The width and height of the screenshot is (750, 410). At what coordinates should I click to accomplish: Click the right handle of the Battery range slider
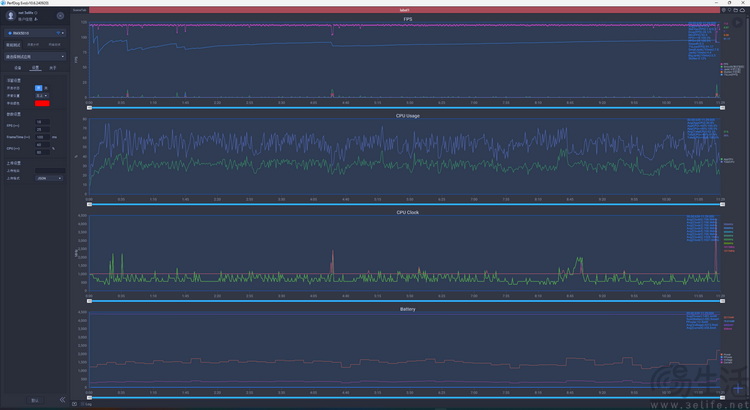(722, 398)
